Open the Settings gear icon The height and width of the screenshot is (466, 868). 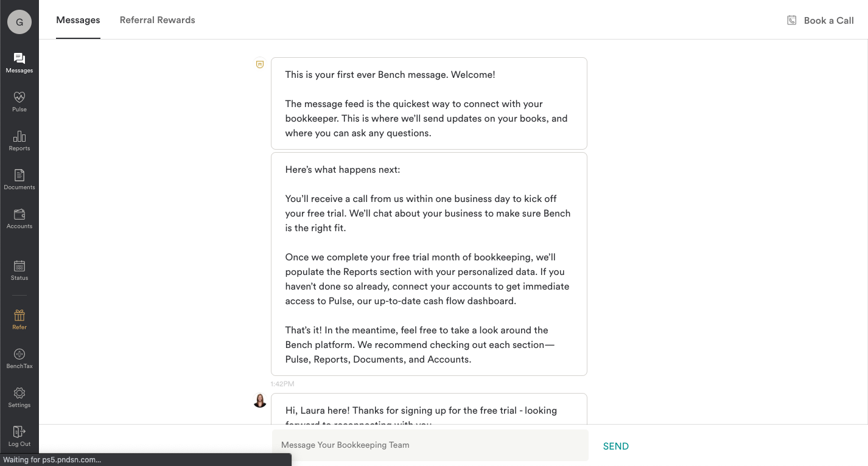19,393
